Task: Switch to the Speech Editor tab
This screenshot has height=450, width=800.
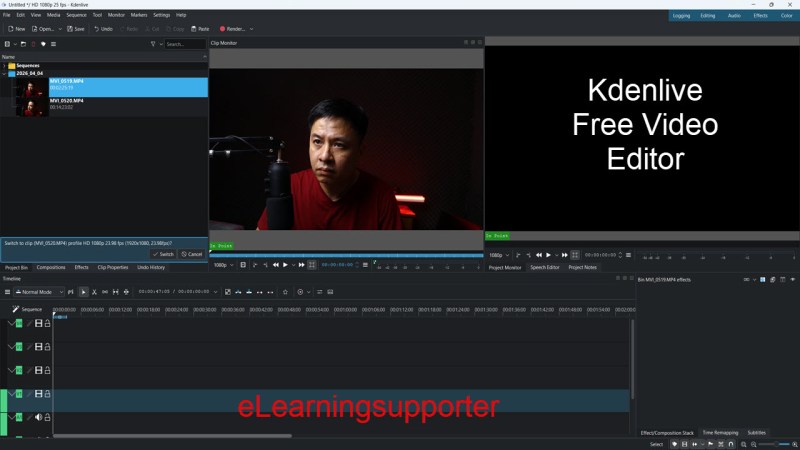Action: (x=545, y=267)
